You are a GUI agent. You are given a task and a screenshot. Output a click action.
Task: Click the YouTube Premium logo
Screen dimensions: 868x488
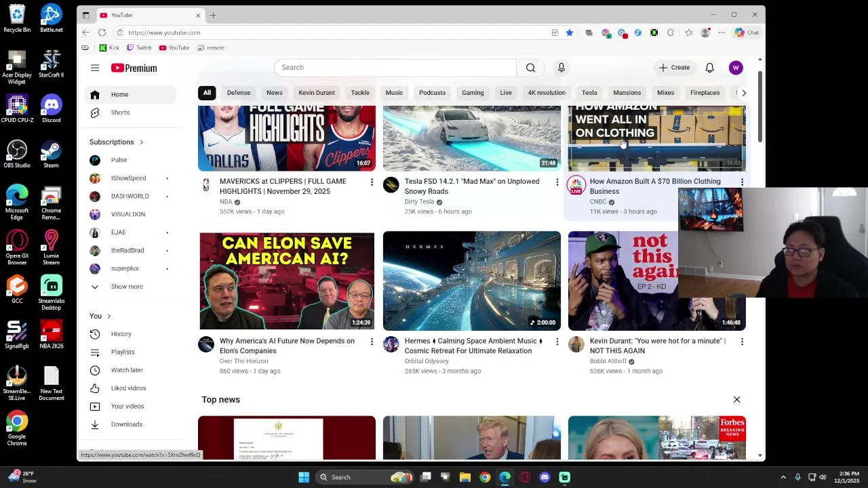(x=134, y=68)
